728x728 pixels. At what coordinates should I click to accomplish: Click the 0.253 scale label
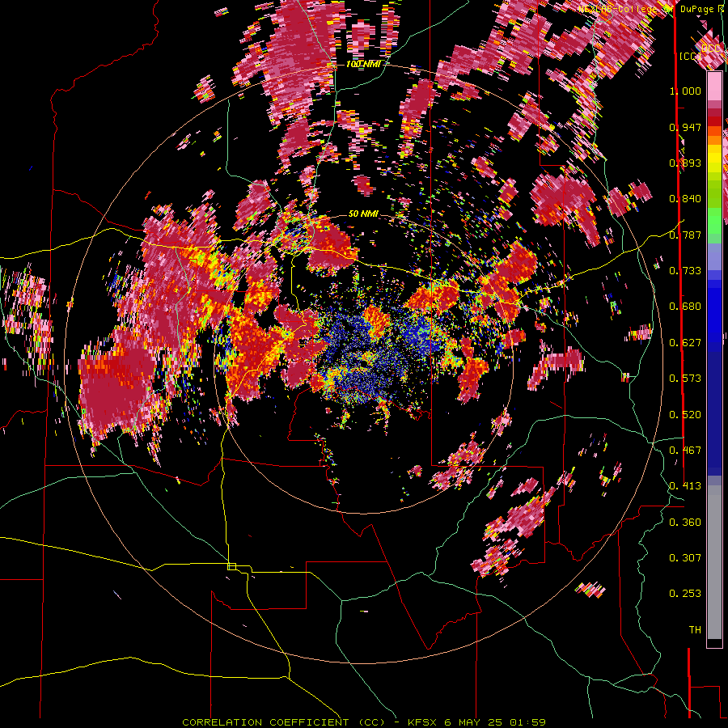pos(685,594)
